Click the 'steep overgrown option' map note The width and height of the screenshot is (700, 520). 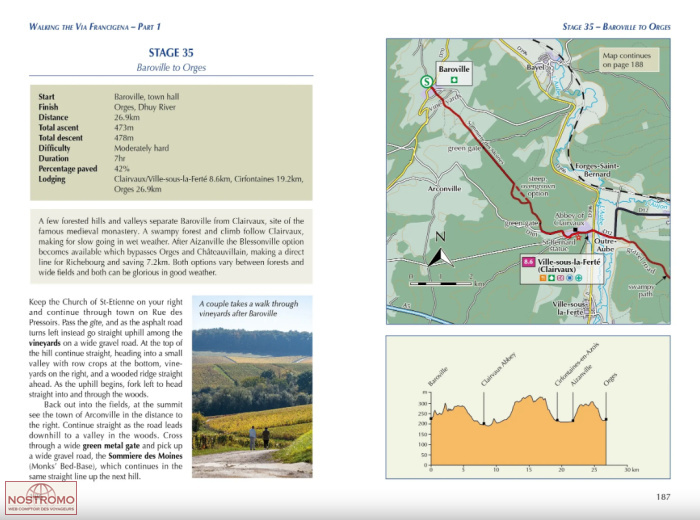[538, 186]
